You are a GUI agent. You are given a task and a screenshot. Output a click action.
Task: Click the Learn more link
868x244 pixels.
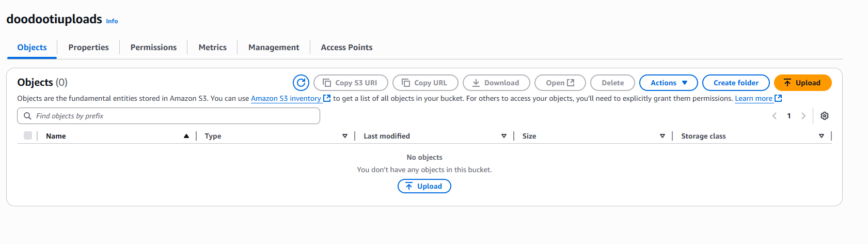(754, 98)
